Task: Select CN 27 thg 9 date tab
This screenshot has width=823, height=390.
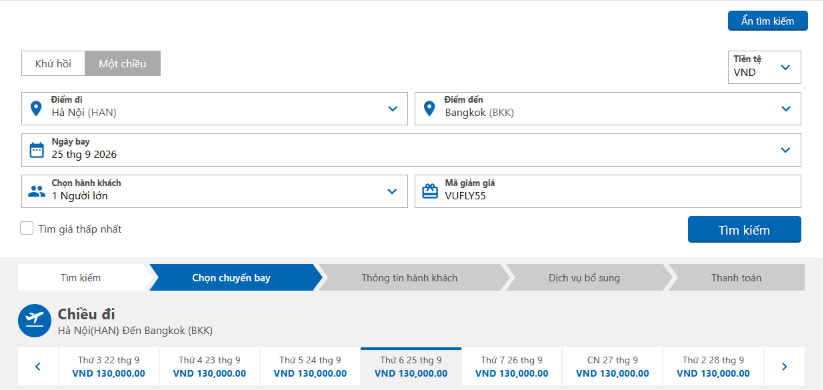Action: pyautogui.click(x=613, y=366)
